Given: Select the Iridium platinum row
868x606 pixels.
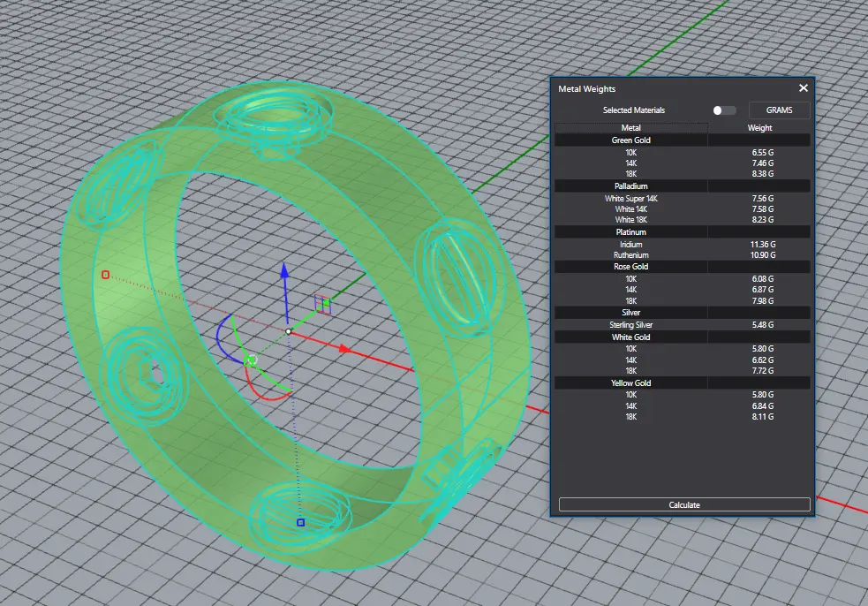Looking at the screenshot, I should pyautogui.click(x=683, y=245).
